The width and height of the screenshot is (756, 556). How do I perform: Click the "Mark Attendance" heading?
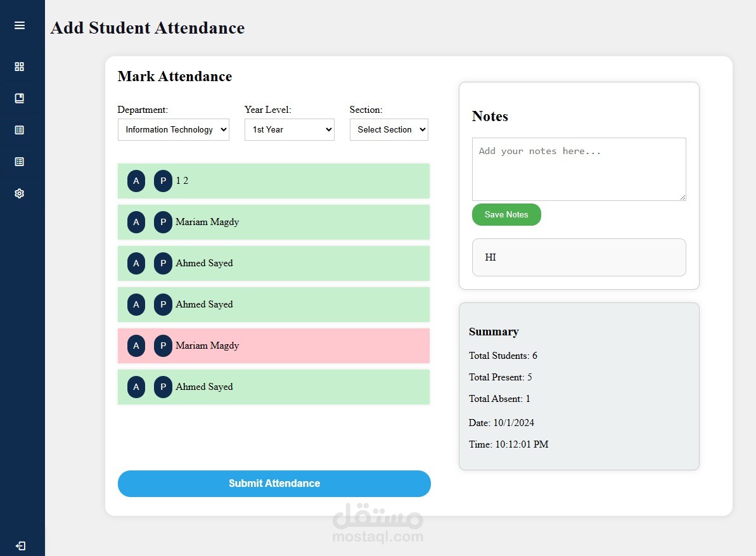[175, 76]
